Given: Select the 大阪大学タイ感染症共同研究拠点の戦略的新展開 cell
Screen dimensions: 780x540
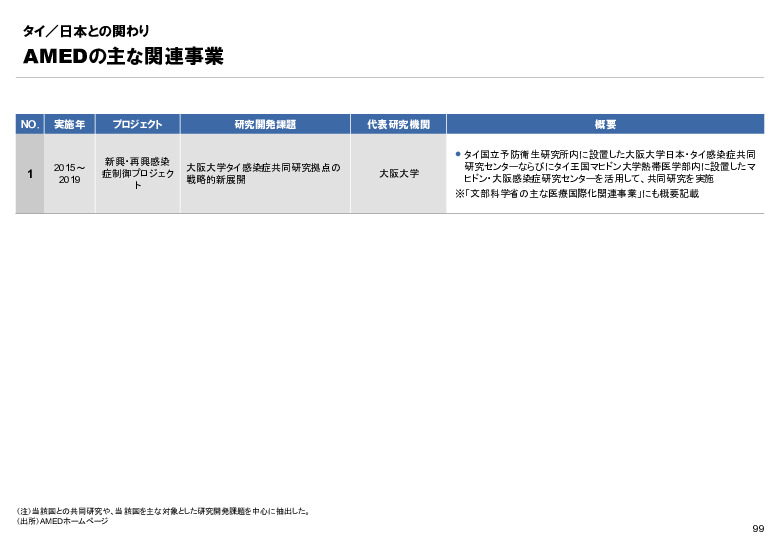Looking at the screenshot, I should point(265,174).
